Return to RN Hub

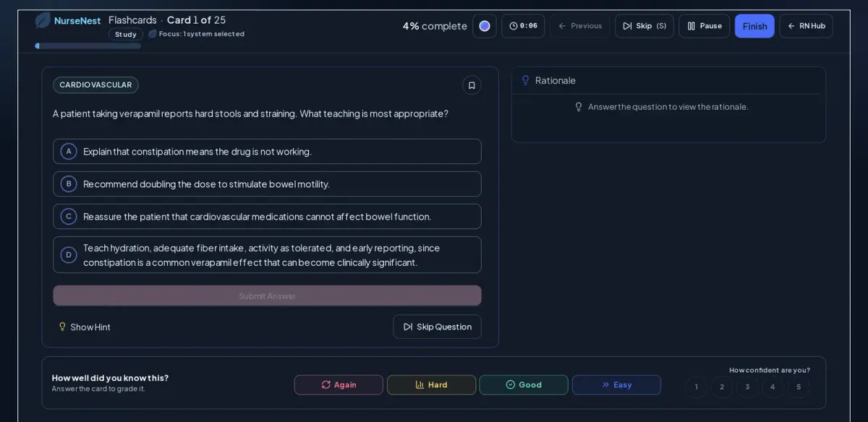pos(806,26)
